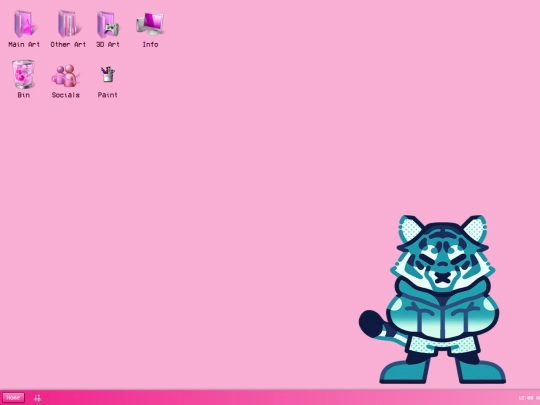This screenshot has width=540, height=405.
Task: Launch the Paint brushes icon
Action: point(108,74)
